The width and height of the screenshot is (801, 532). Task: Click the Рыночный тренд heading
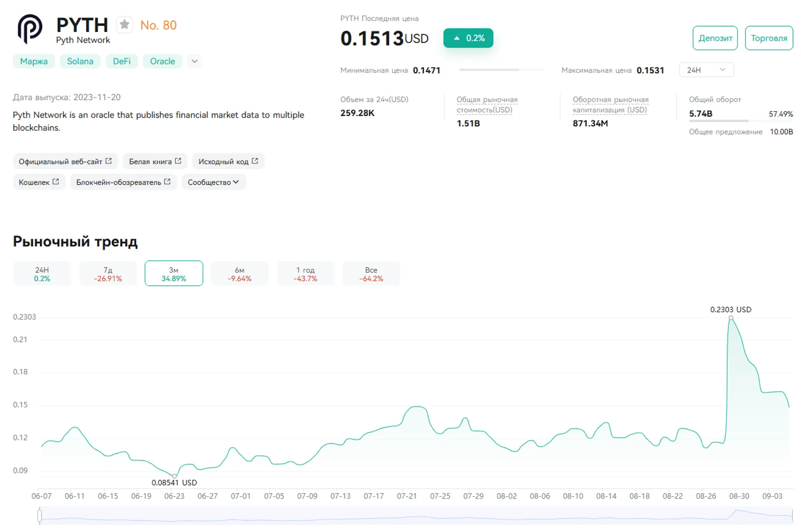click(x=75, y=241)
